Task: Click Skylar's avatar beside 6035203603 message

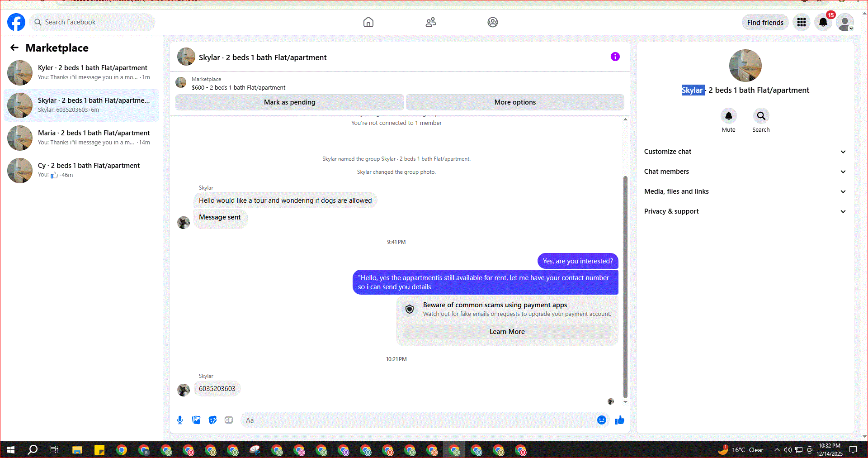Action: coord(184,390)
